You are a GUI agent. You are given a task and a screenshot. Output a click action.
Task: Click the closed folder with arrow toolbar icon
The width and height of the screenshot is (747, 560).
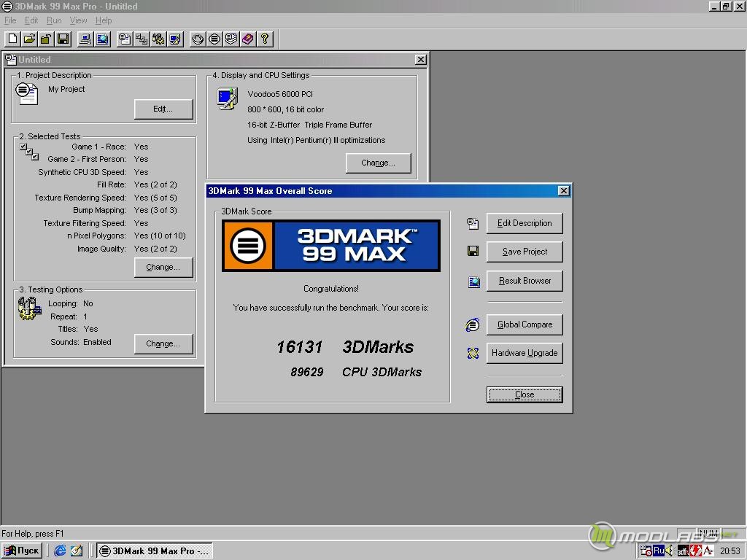[x=46, y=39]
